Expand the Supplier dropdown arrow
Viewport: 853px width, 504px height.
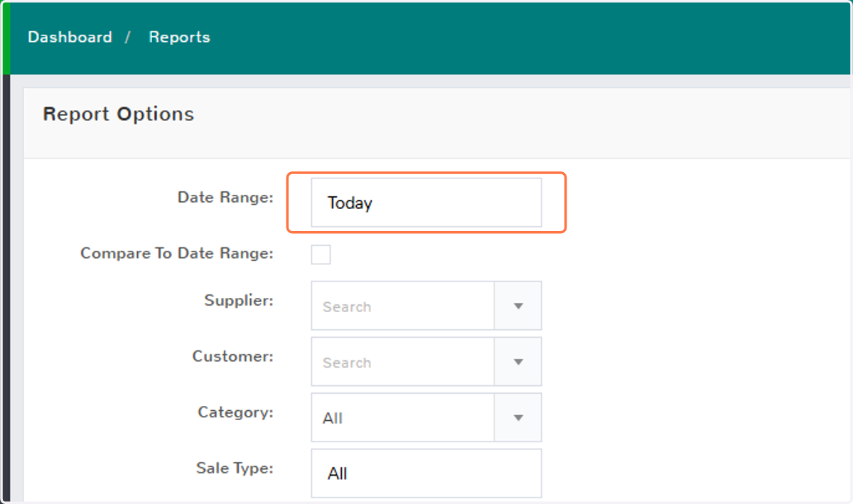[x=518, y=306]
